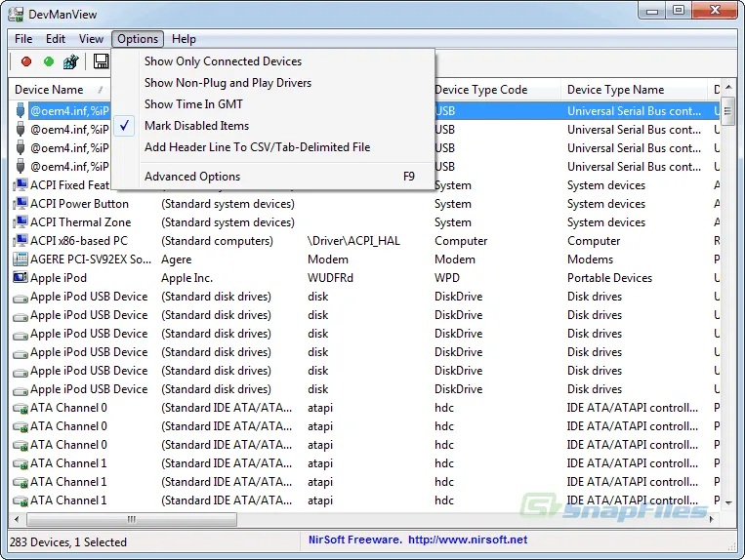The height and width of the screenshot is (560, 745).
Task: Maximize the DevManView window
Action: pyautogui.click(x=678, y=11)
